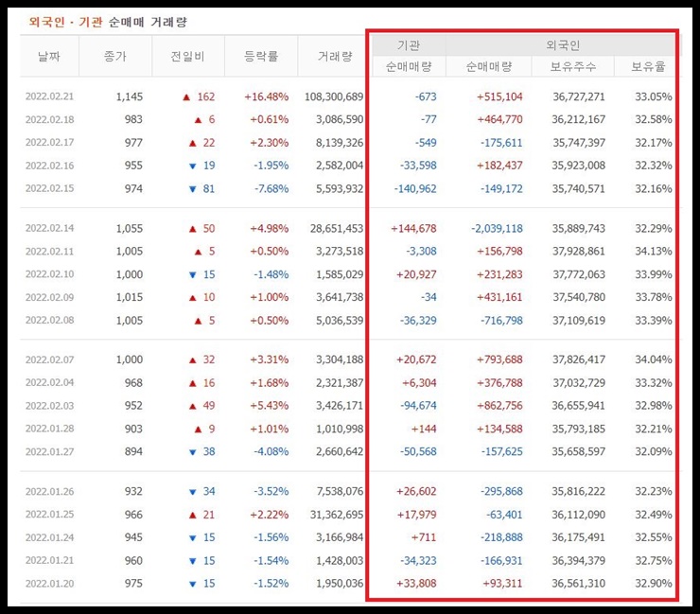Click the up-arrow icon beside 50

(192, 229)
